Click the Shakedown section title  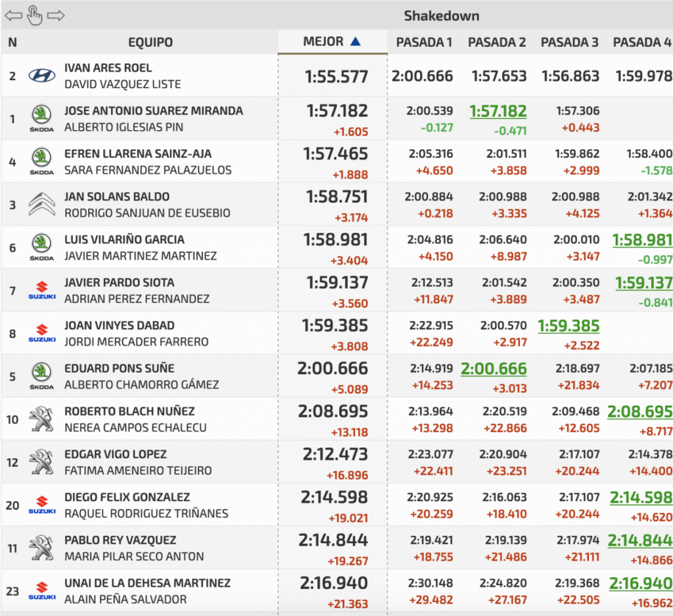[x=441, y=16]
